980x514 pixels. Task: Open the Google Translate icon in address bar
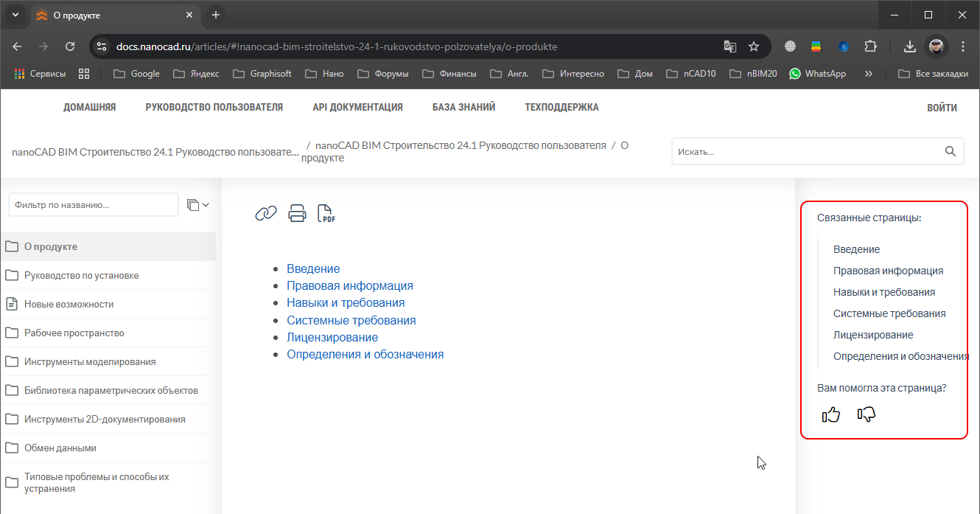[x=730, y=46]
